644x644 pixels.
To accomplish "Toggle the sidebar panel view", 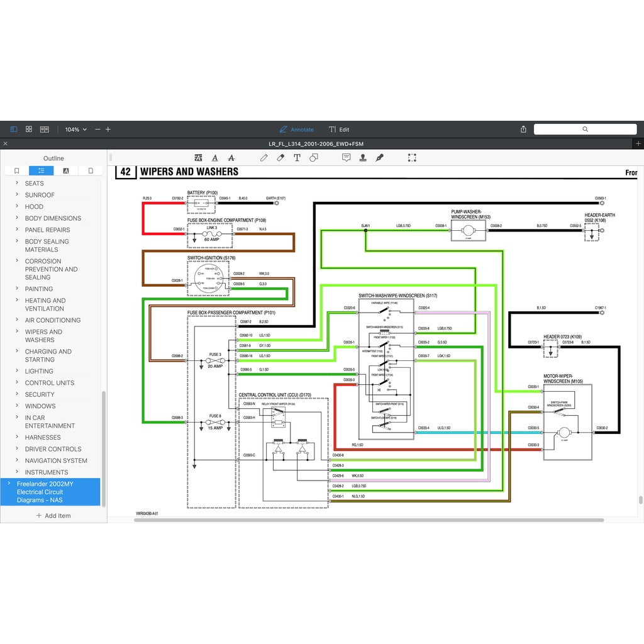I will click(14, 130).
